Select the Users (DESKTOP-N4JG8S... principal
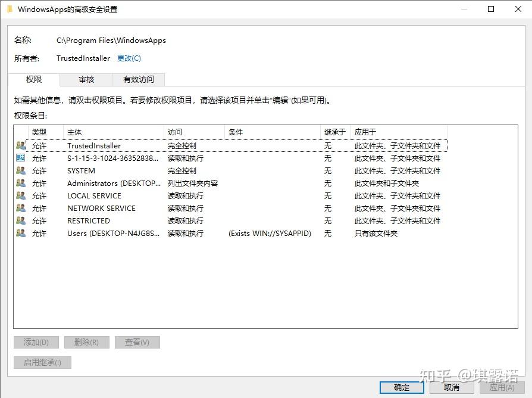532x398 pixels. (113, 234)
